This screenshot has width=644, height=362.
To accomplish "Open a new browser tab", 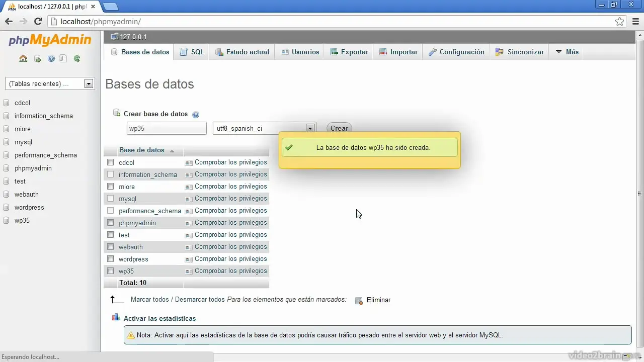I will point(110,7).
